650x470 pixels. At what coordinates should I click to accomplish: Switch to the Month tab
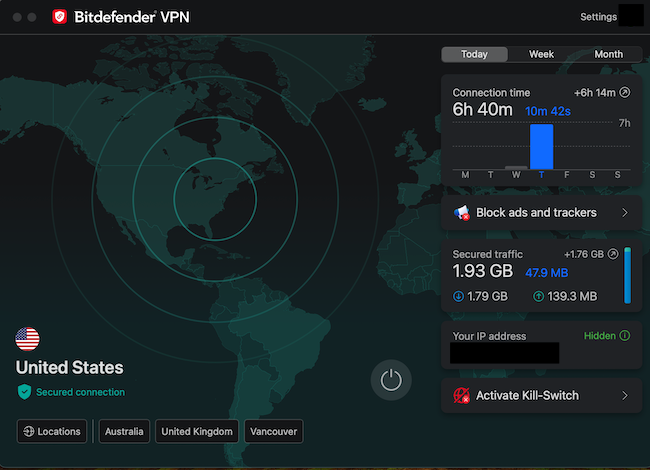pyautogui.click(x=608, y=54)
